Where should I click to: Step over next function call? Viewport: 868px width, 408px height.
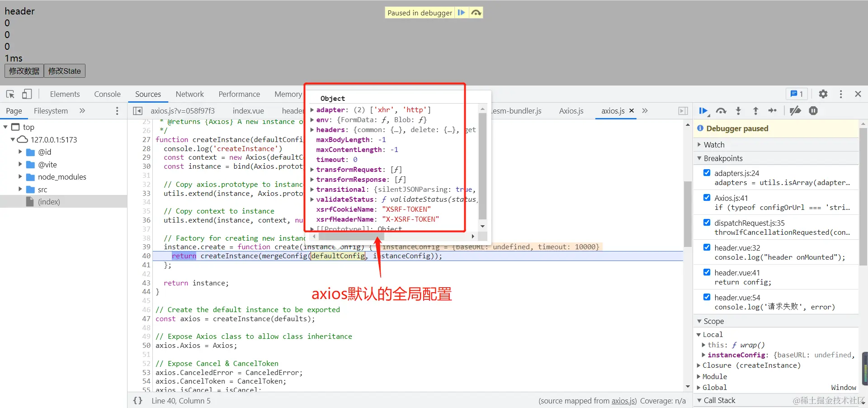pos(721,111)
